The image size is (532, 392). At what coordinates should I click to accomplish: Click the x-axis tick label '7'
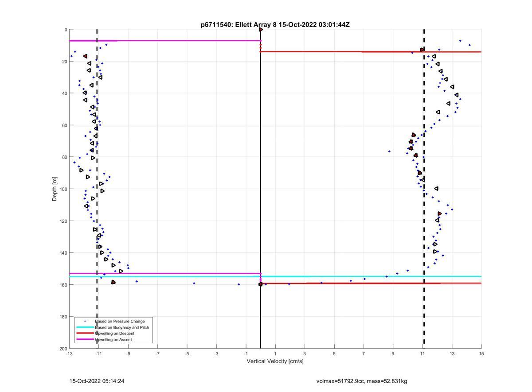click(364, 353)
